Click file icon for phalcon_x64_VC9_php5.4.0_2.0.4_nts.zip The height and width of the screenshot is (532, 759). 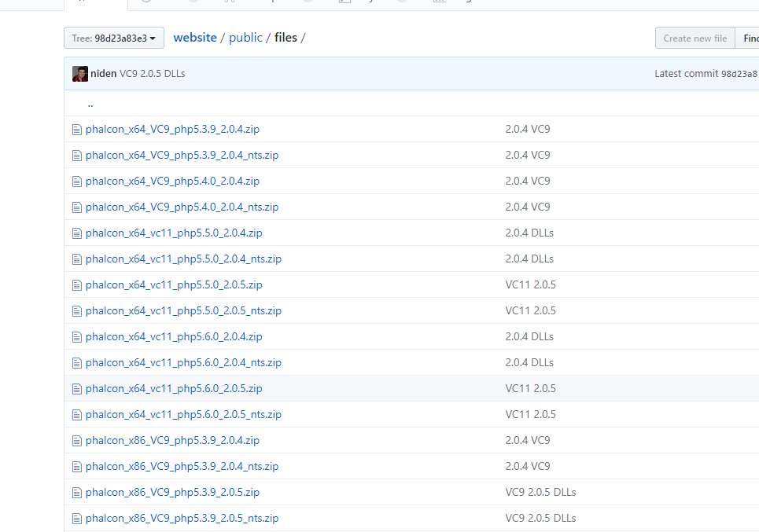[x=76, y=207]
